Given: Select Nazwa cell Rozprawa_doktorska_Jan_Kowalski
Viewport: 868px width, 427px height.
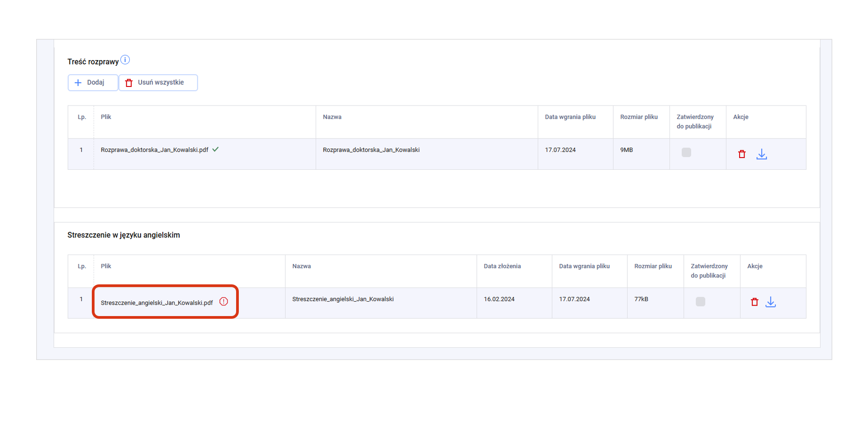Looking at the screenshot, I should click(371, 150).
